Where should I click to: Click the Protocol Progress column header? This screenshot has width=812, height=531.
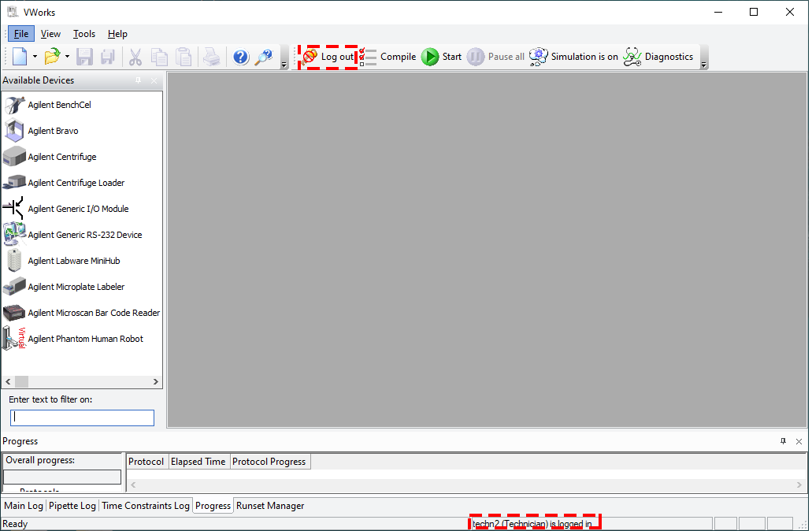click(270, 462)
